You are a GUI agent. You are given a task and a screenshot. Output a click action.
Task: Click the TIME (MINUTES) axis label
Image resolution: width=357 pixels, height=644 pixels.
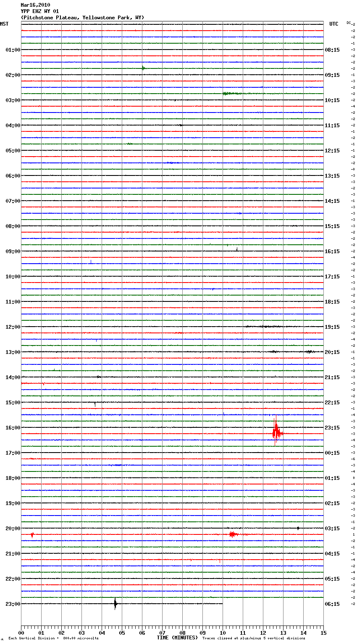(x=177, y=638)
